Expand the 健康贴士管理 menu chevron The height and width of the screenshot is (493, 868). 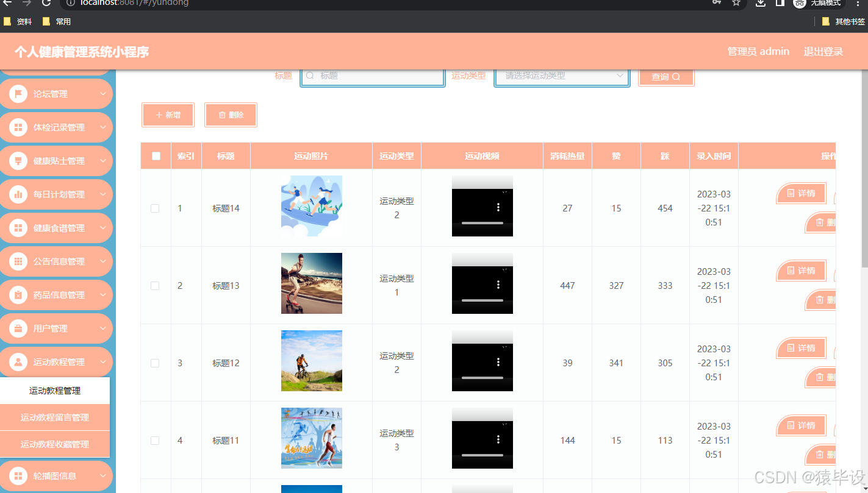(x=103, y=161)
